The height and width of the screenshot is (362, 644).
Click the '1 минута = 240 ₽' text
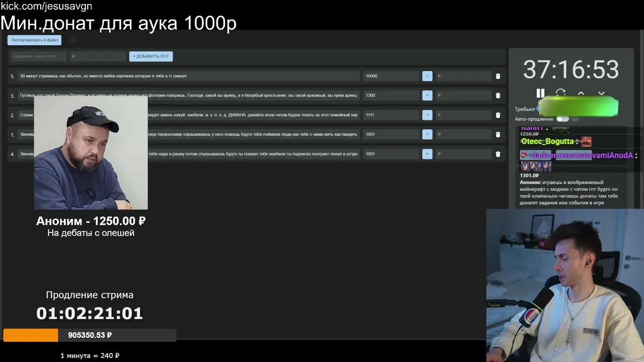coord(90,355)
